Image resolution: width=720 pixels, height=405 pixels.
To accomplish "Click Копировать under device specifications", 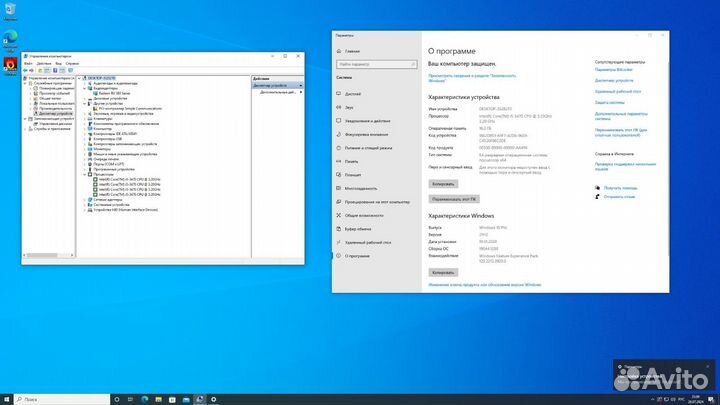I will (x=443, y=184).
